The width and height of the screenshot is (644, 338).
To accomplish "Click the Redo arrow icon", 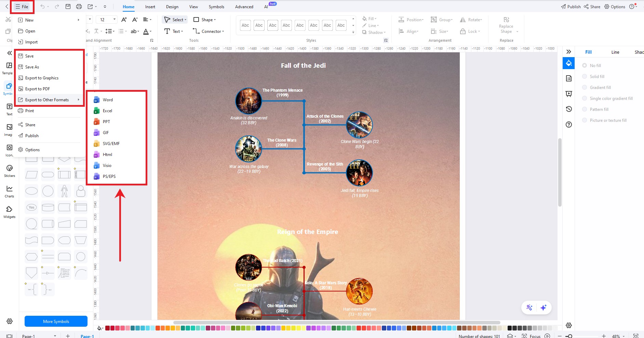I will [x=57, y=6].
